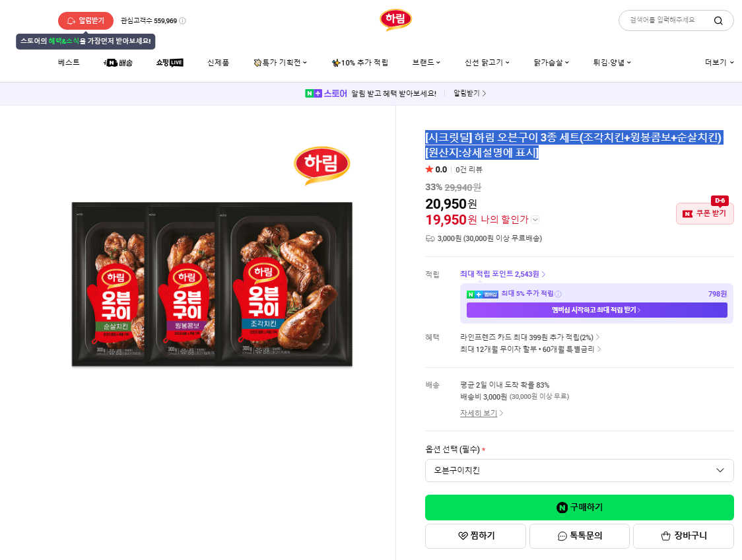The image size is (742, 560).
Task: Click the info icon beside 관심고객수 559,969
Action: [183, 21]
